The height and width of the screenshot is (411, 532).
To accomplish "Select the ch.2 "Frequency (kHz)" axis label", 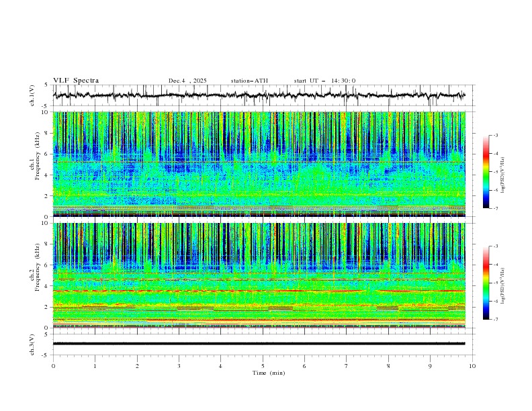I will pos(38,267).
